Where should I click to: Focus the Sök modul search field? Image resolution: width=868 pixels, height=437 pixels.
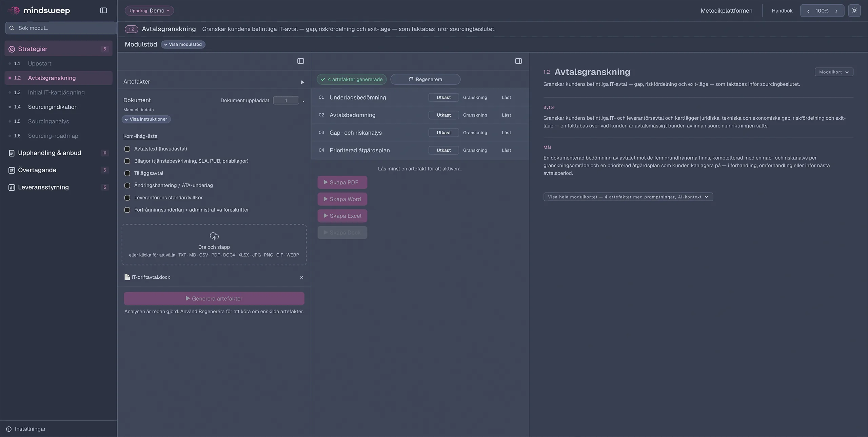[x=61, y=28]
